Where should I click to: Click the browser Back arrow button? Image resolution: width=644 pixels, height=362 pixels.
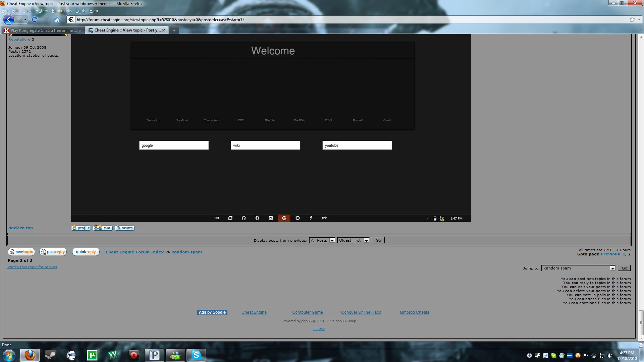point(9,20)
